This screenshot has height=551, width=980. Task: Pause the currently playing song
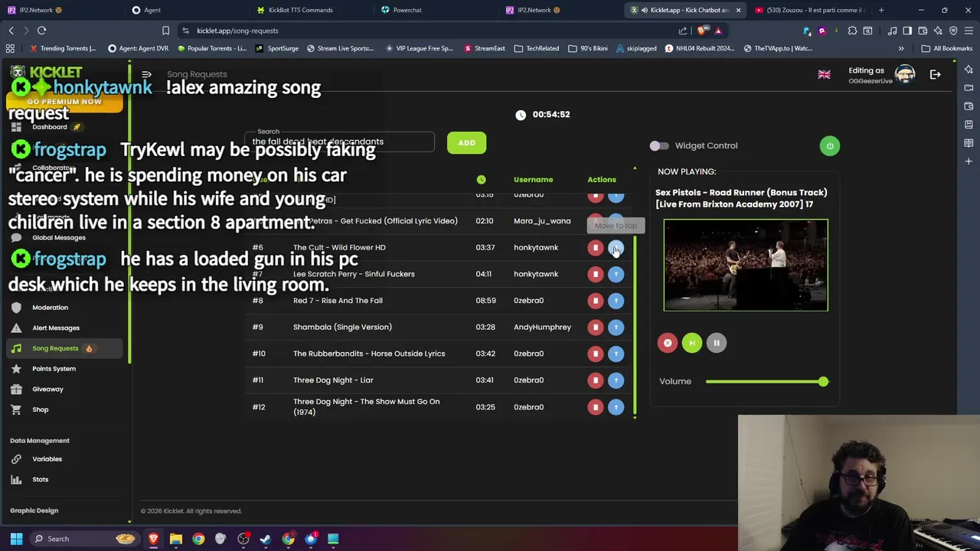pos(716,343)
